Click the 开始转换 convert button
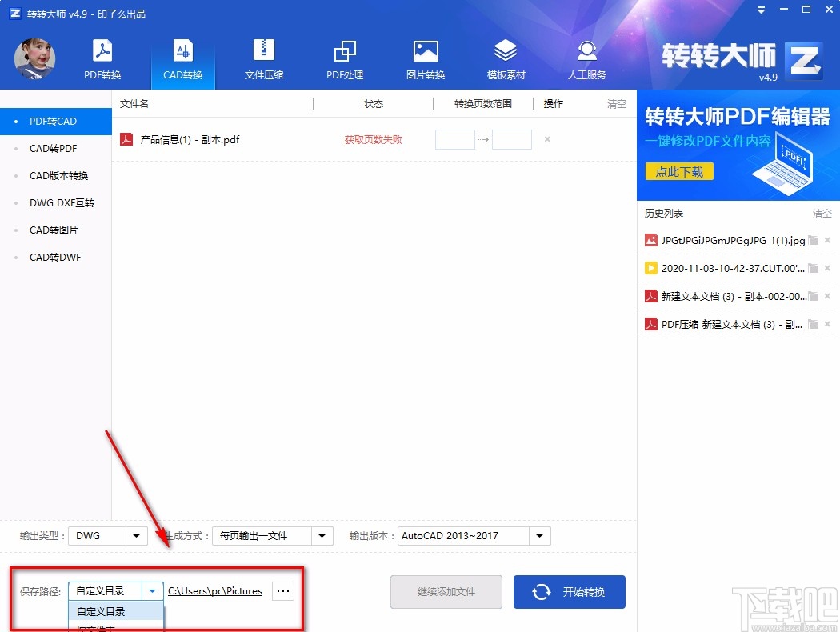The image size is (840, 632). click(569, 591)
